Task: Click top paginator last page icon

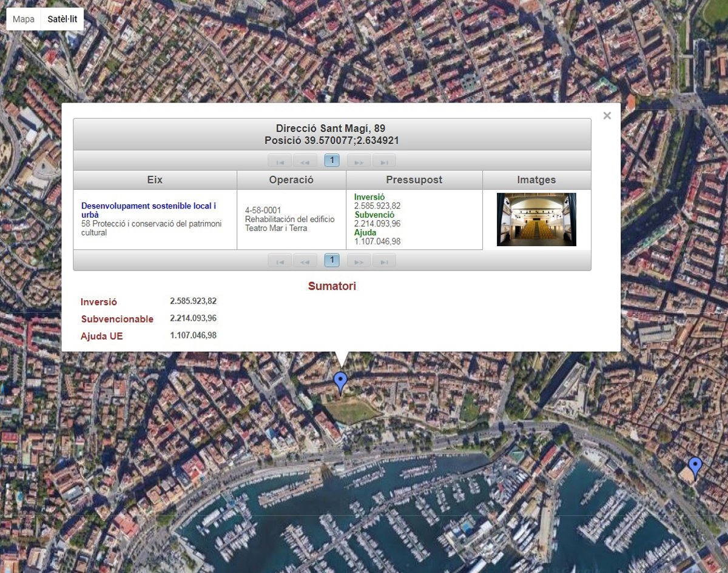Action: pyautogui.click(x=384, y=161)
